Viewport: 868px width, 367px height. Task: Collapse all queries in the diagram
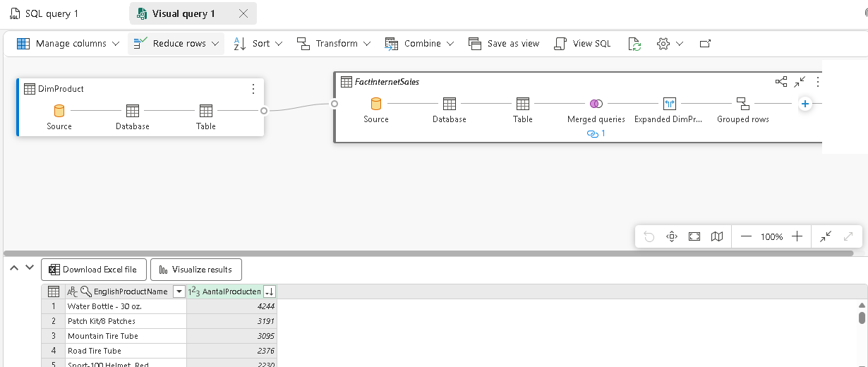[x=826, y=236]
